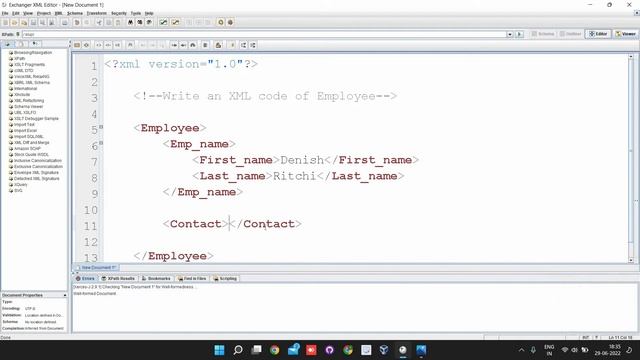Open the GitHub Desktop taskbar icon
Screen dimensions: 640x360
tap(329, 350)
